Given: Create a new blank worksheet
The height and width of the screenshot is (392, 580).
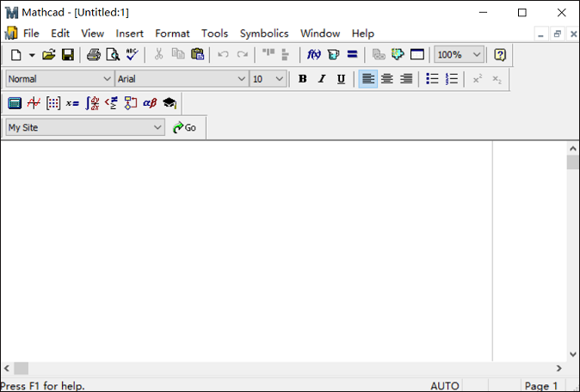Looking at the screenshot, I should tap(15, 55).
